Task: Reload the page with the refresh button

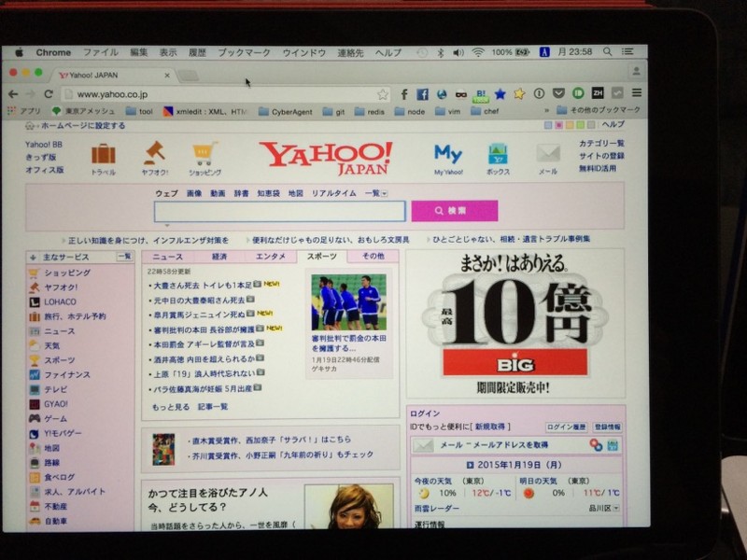Action: [x=49, y=94]
